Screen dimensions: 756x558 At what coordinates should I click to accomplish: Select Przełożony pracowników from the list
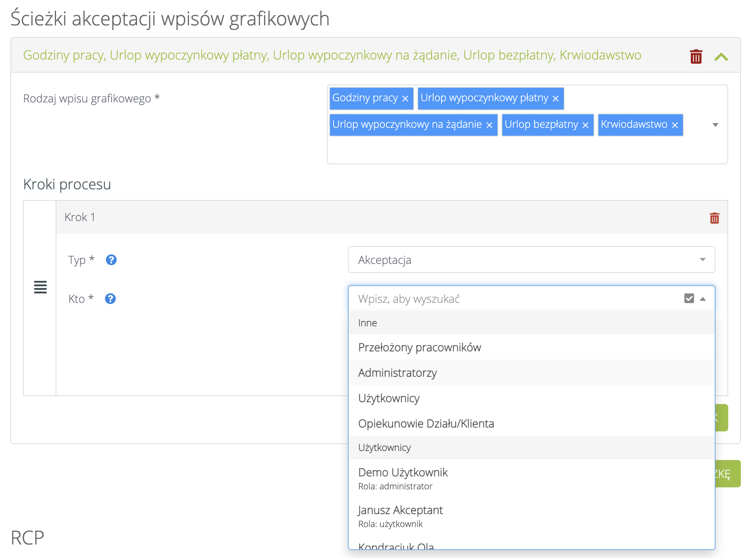(419, 347)
